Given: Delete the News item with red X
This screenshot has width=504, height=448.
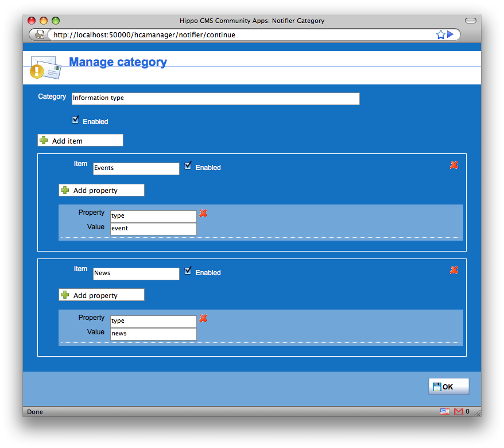Looking at the screenshot, I should point(454,270).
